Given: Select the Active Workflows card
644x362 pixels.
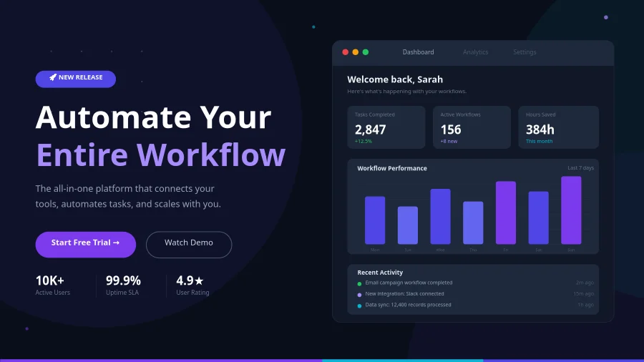Looking at the screenshot, I should point(472,127).
